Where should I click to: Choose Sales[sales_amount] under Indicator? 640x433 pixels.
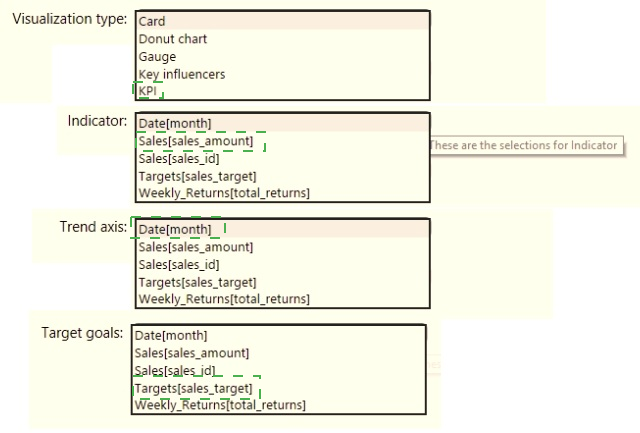click(x=196, y=142)
